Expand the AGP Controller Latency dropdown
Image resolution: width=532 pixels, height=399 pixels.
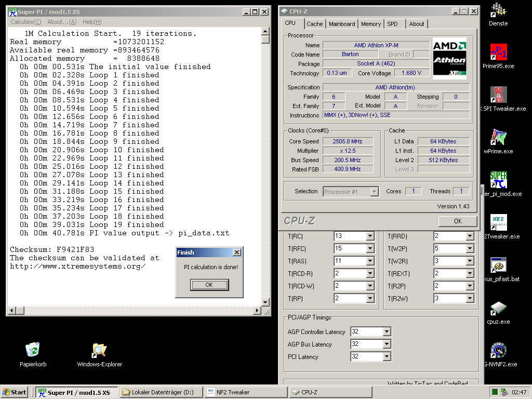pos(387,332)
